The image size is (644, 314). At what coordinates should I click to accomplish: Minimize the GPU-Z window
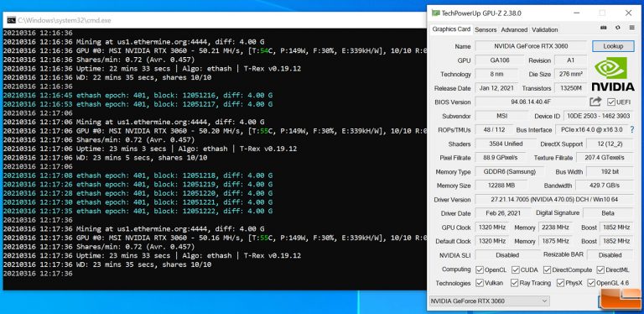point(578,13)
